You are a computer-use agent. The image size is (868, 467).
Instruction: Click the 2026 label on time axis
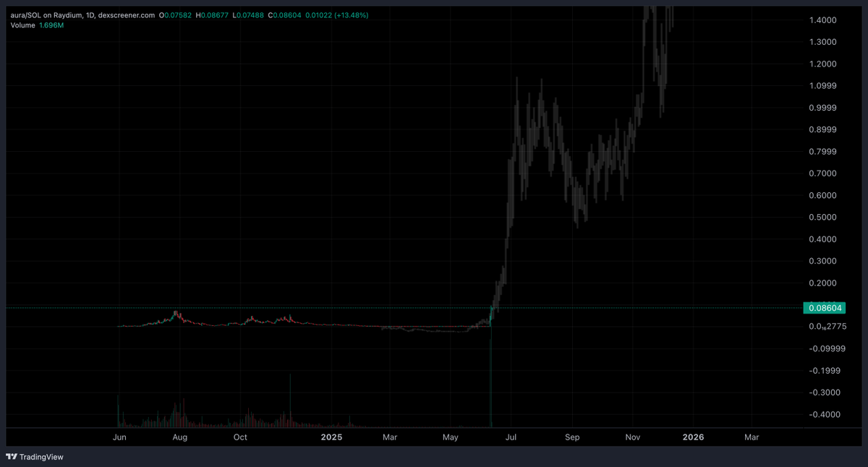[693, 437]
